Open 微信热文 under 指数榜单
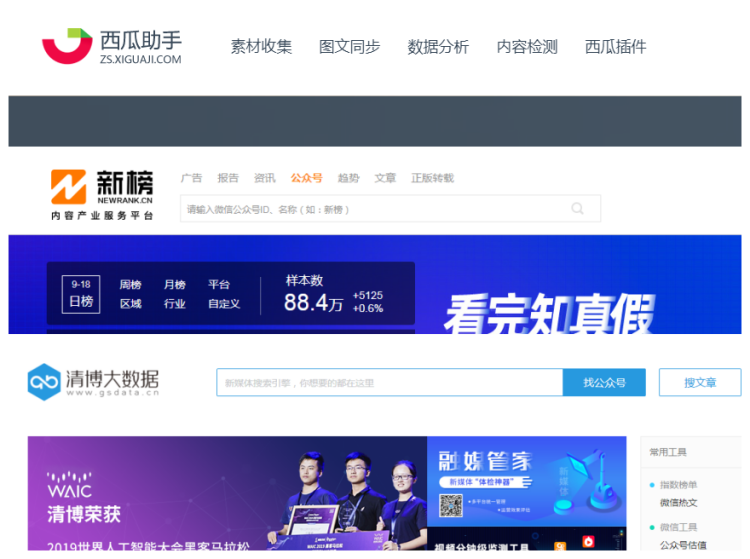The image size is (750, 559). pyautogui.click(x=678, y=502)
